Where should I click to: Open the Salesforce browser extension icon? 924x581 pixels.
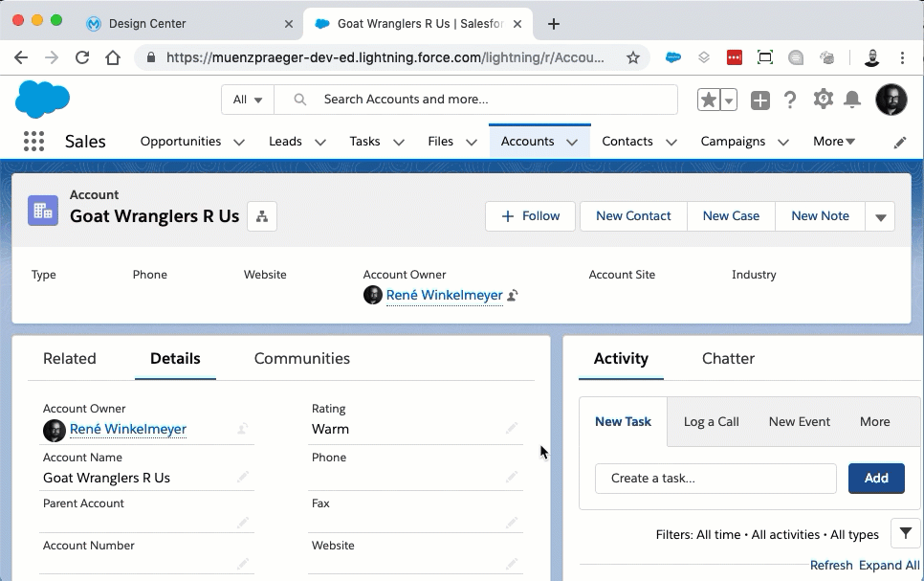(x=673, y=57)
